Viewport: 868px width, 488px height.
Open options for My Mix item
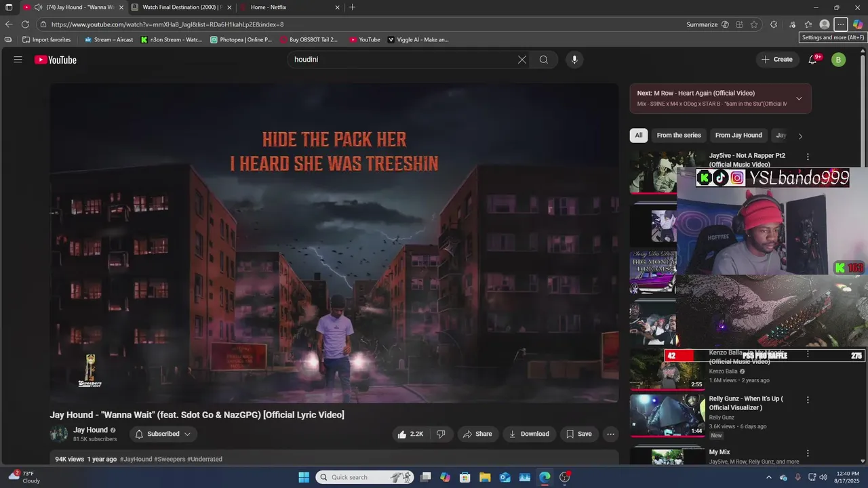[807, 453]
